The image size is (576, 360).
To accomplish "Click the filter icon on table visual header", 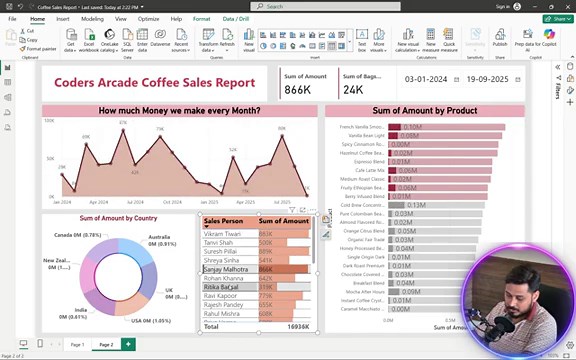I will coord(292,210).
